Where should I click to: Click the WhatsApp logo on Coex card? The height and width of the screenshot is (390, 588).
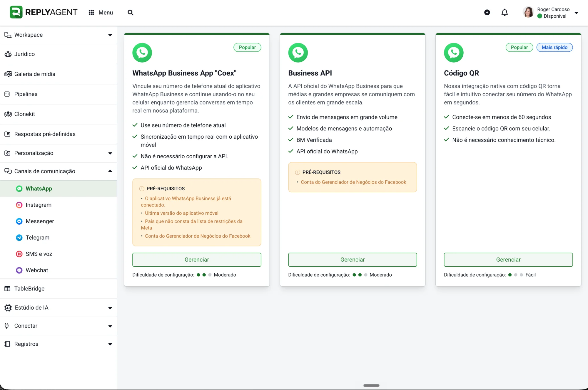pyautogui.click(x=142, y=53)
